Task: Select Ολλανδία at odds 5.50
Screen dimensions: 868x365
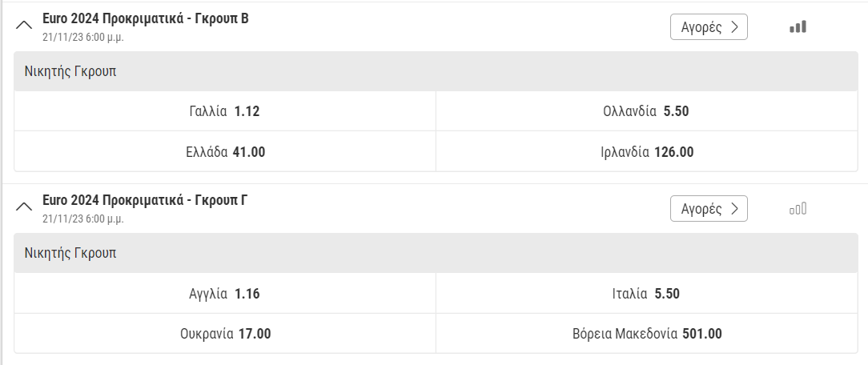Action: pos(646,111)
